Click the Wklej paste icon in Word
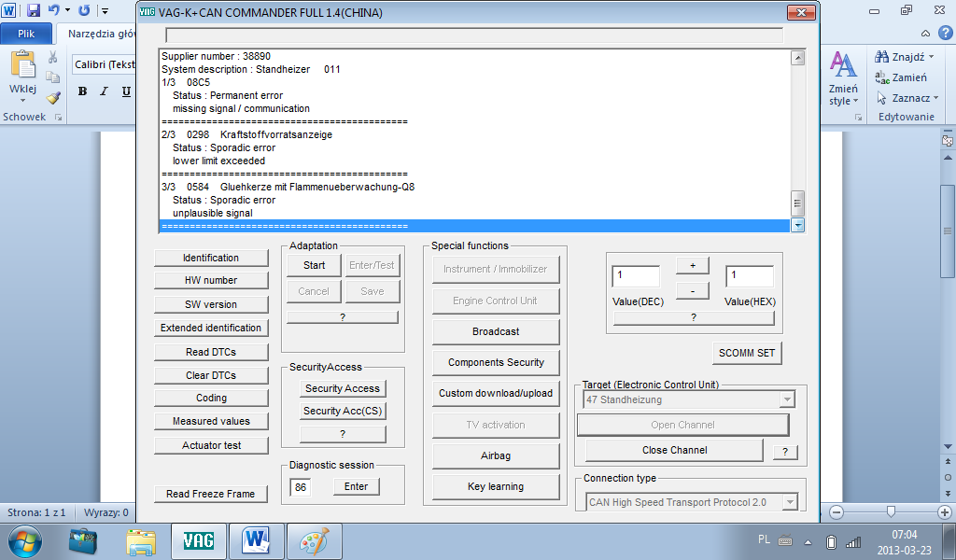Screen dimensions: 956x560 [23, 65]
